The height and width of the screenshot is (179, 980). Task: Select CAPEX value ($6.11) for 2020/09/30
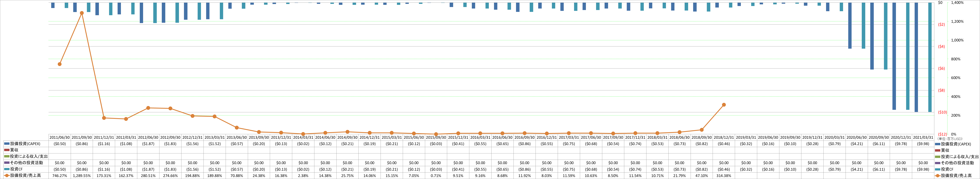[x=879, y=144]
